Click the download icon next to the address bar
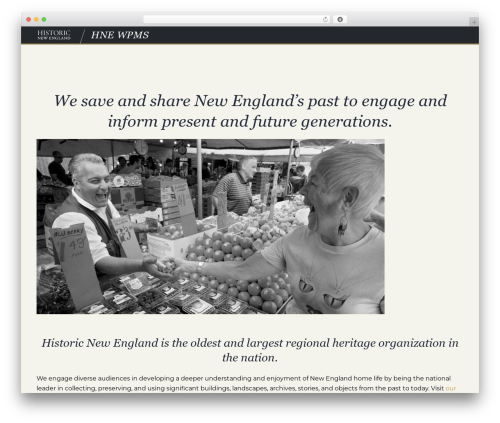500x423 pixels. click(340, 19)
